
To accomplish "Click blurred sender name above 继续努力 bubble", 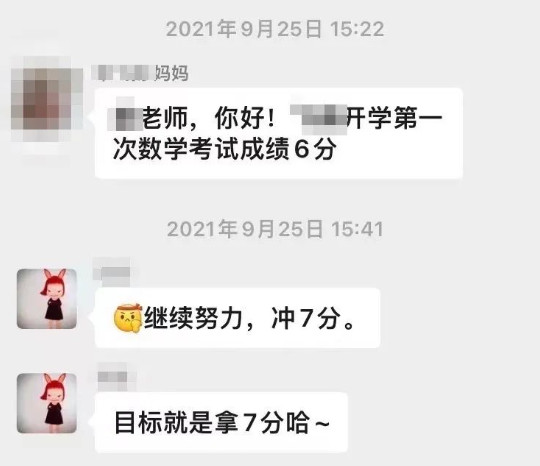I will pyautogui.click(x=112, y=272).
